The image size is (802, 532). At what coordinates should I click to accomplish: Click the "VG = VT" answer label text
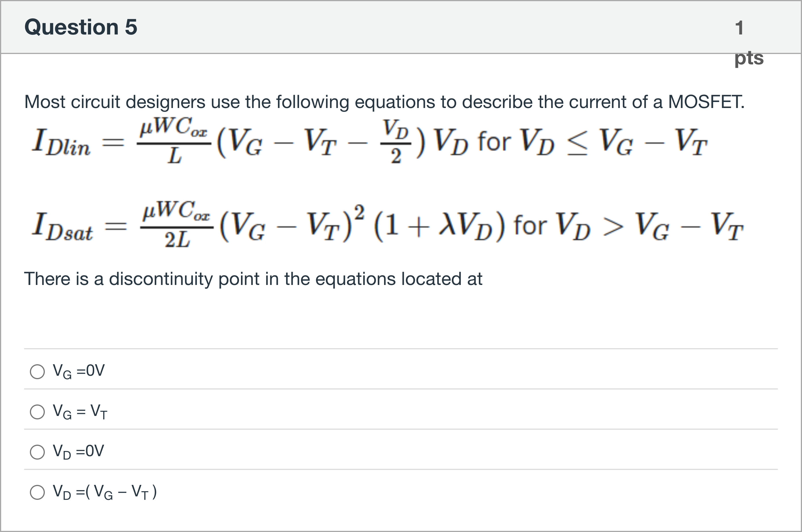point(80,412)
